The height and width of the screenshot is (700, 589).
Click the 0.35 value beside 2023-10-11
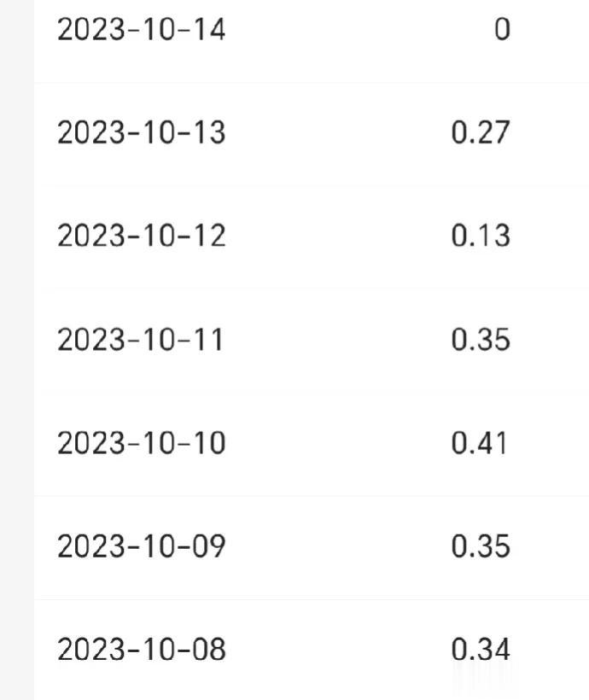pos(481,340)
